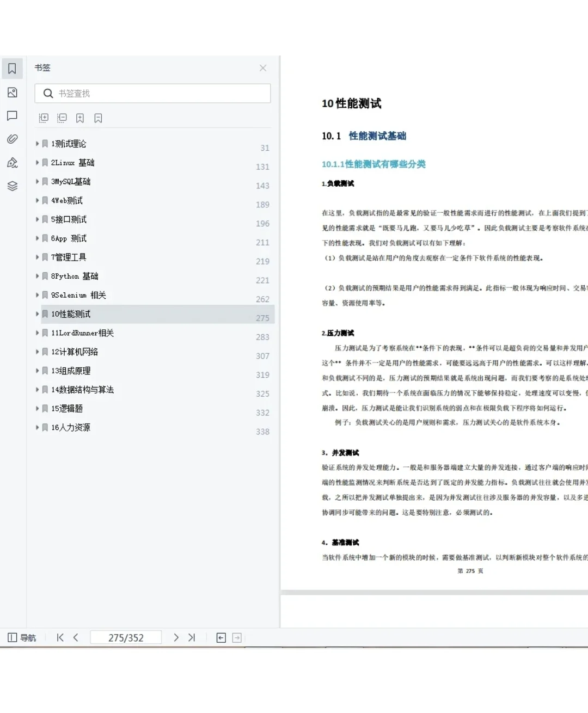Screen dimensions: 588x713
Task: Jump to the last page
Action: pos(192,637)
